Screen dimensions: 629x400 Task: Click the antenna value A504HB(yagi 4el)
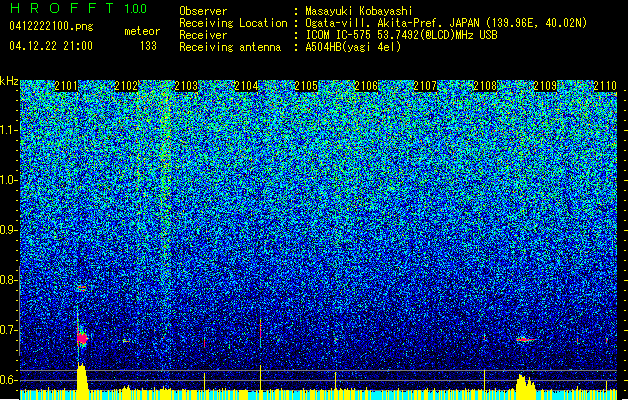(x=353, y=47)
